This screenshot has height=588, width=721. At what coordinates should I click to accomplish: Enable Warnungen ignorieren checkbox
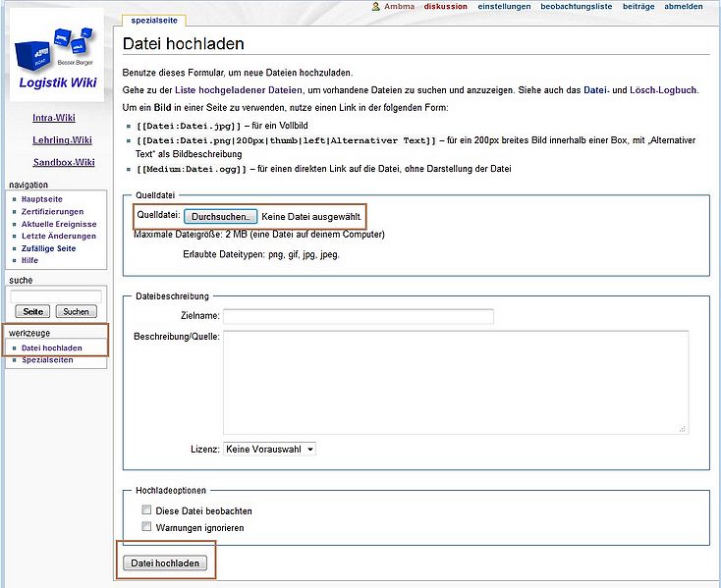[146, 526]
